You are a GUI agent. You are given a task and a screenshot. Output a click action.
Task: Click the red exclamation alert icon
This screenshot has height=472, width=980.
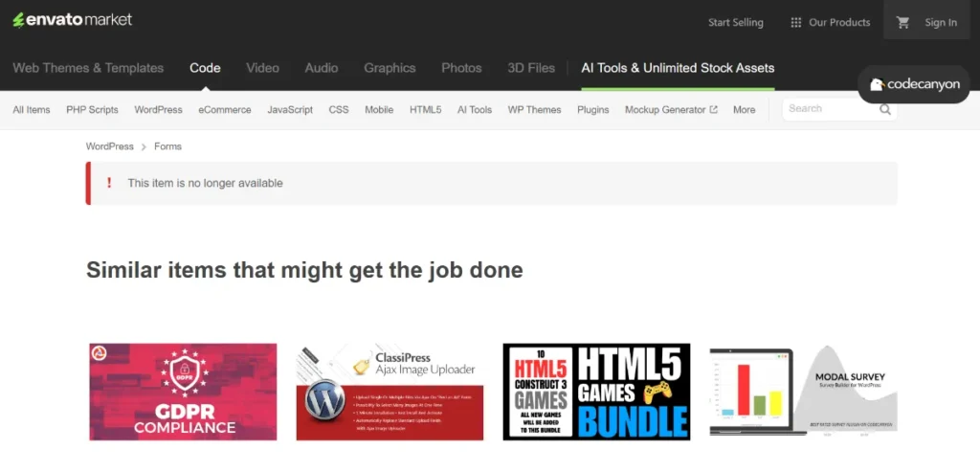pyautogui.click(x=109, y=183)
